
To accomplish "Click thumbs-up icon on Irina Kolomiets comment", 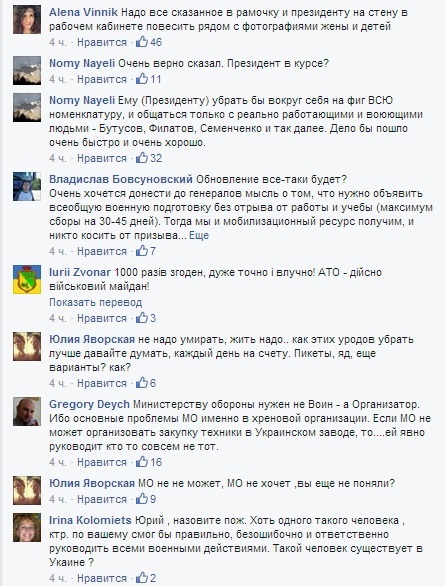I will click(142, 578).
